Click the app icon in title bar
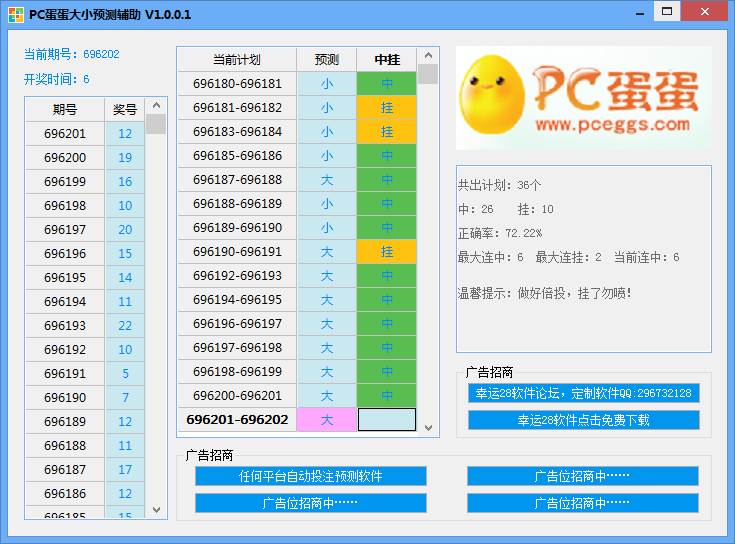This screenshot has width=735, height=544. [x=16, y=15]
